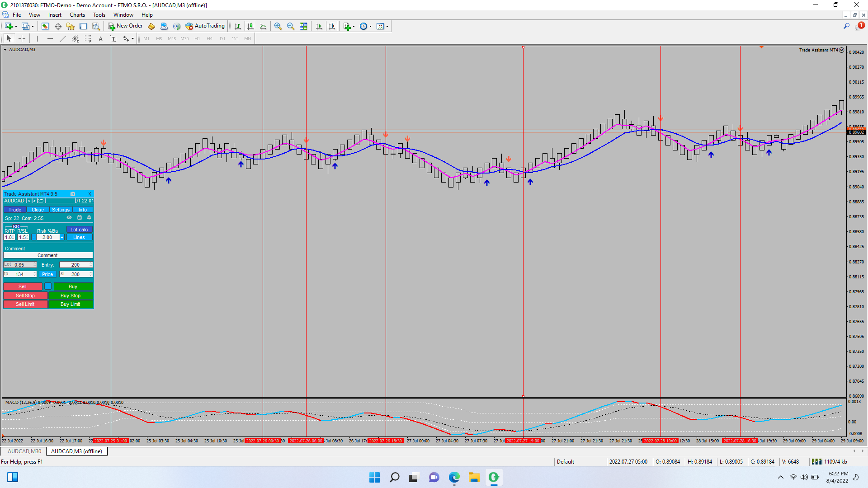Toggle the eye visibility icon in panel

click(69, 218)
